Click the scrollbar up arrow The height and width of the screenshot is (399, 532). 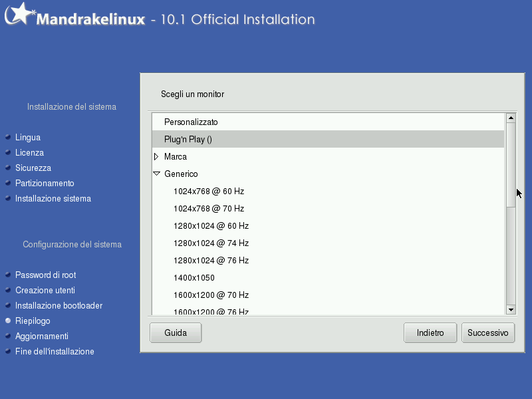tap(511, 118)
